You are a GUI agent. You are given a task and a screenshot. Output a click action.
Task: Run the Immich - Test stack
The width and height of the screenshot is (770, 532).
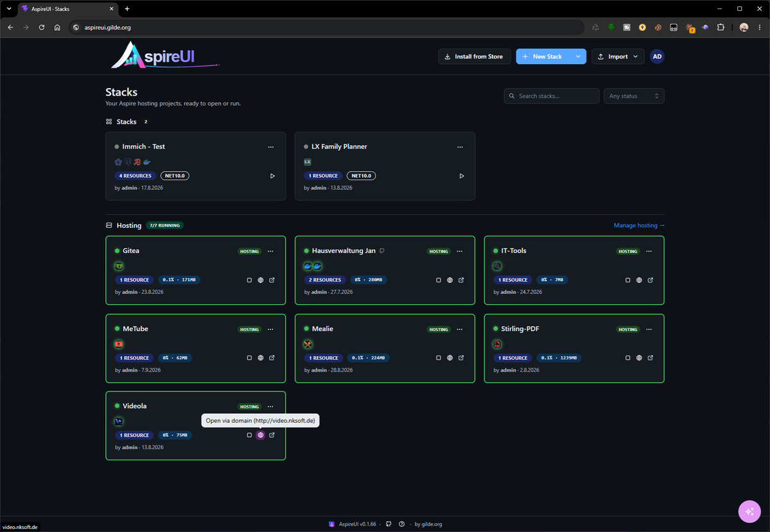[273, 176]
